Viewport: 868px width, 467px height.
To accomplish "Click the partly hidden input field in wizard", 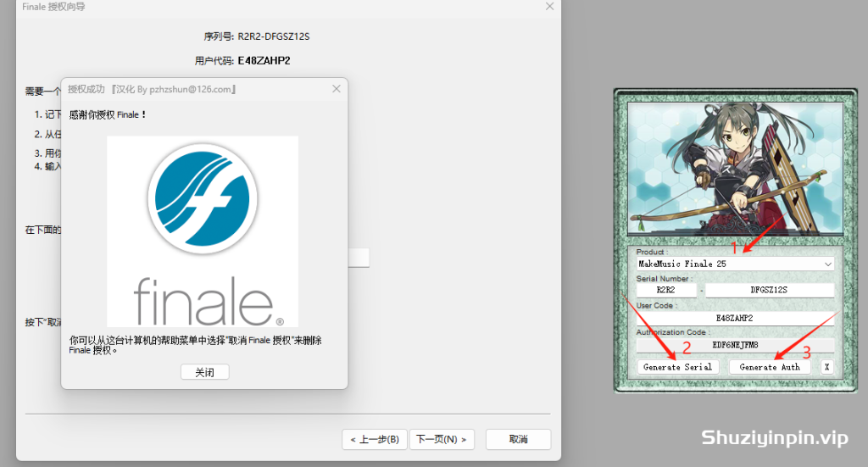I will point(359,258).
